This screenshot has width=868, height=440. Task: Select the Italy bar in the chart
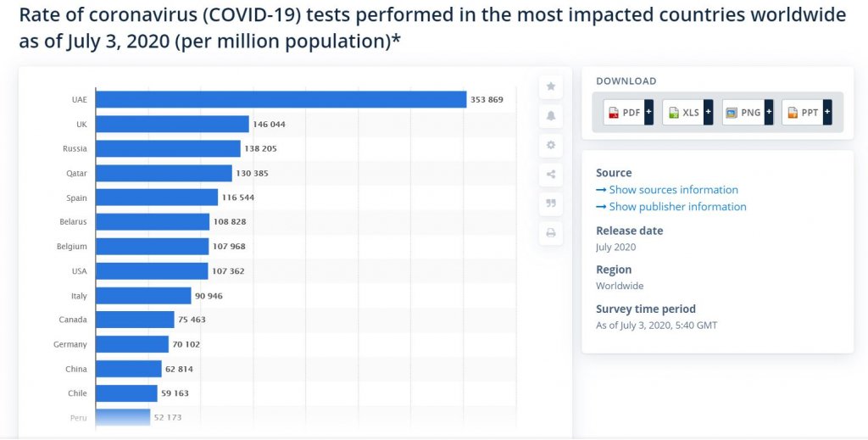coord(143,296)
